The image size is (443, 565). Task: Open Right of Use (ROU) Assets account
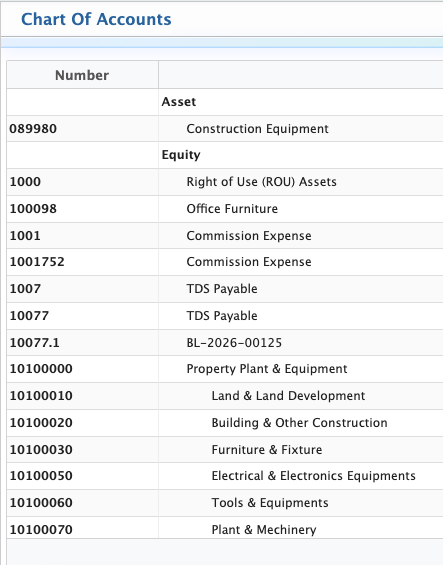(261, 182)
